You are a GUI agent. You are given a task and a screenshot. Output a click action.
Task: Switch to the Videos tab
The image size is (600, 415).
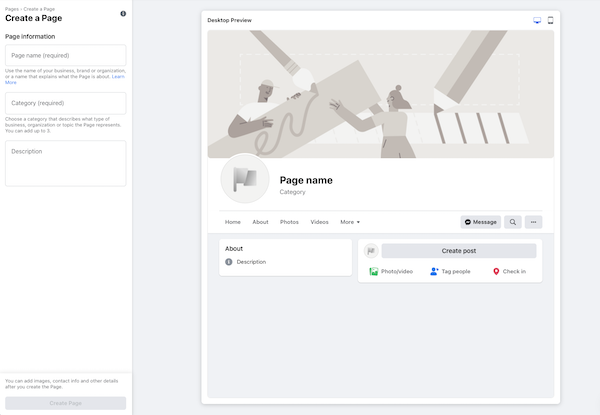click(x=319, y=222)
